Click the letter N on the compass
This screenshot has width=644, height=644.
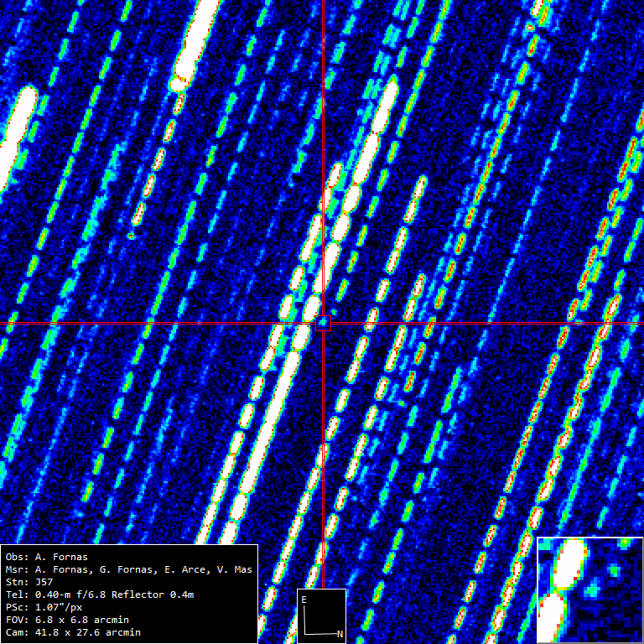(x=339, y=635)
